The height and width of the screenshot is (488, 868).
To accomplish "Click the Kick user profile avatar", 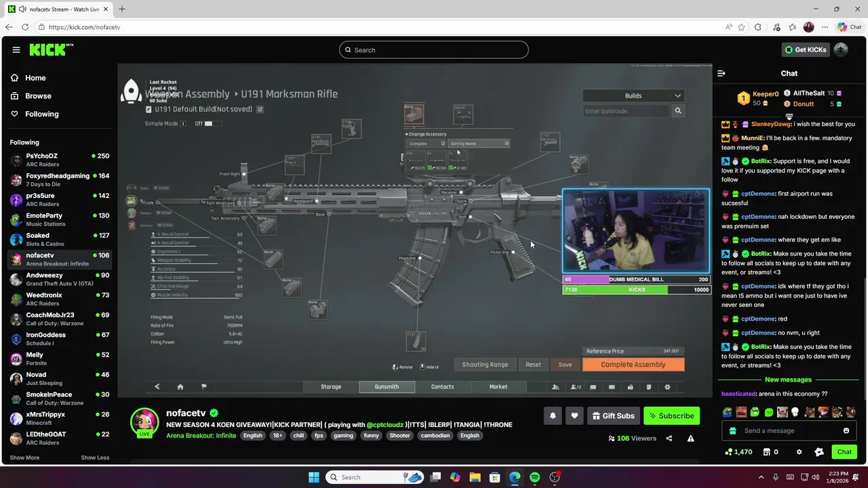I will (x=841, y=49).
